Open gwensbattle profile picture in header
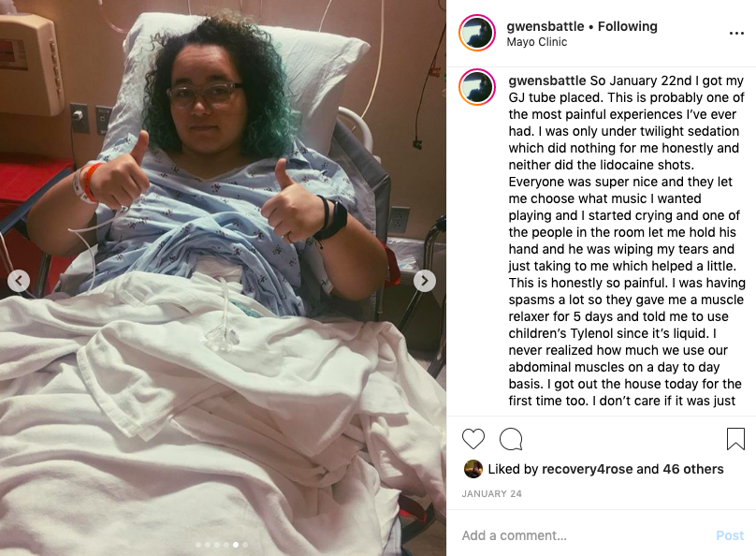This screenshot has width=756, height=556. click(x=477, y=33)
